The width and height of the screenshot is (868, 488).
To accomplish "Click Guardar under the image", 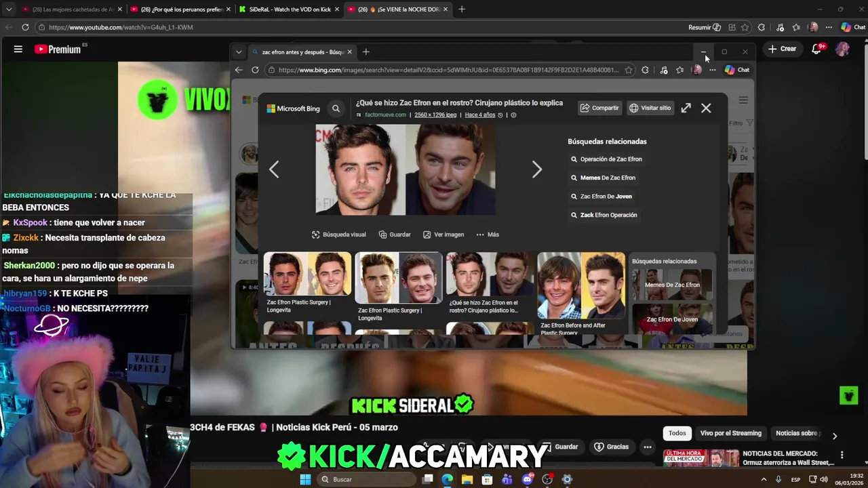I will click(x=395, y=235).
